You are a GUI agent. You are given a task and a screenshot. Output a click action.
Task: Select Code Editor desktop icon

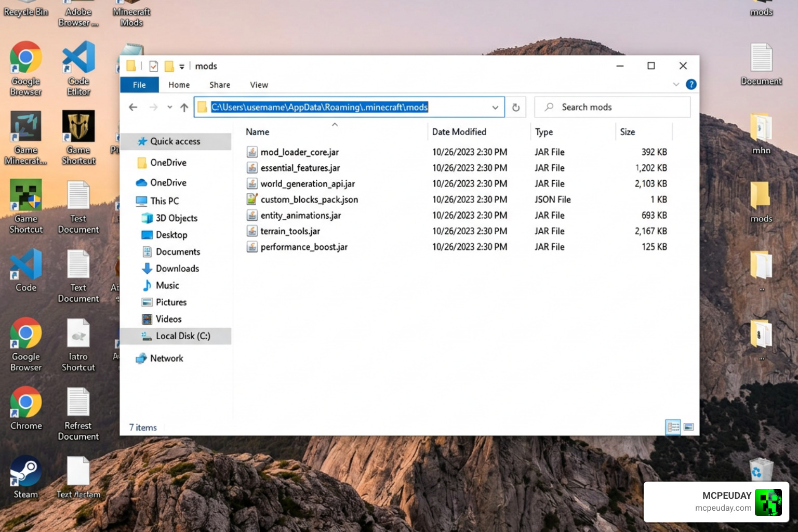click(x=78, y=69)
